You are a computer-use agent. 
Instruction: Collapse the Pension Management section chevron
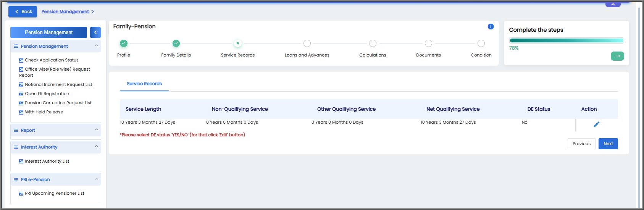[x=96, y=46]
